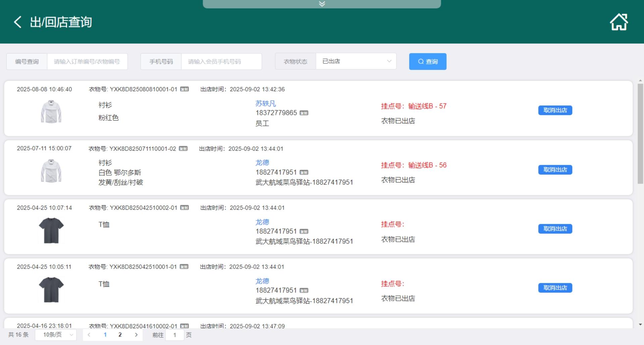Click the 编号查询 input field
This screenshot has width=644, height=345.
87,62
